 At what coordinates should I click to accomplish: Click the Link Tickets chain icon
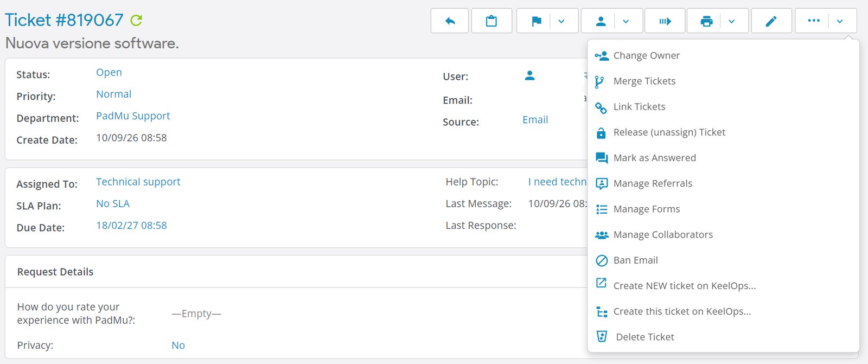point(601,107)
